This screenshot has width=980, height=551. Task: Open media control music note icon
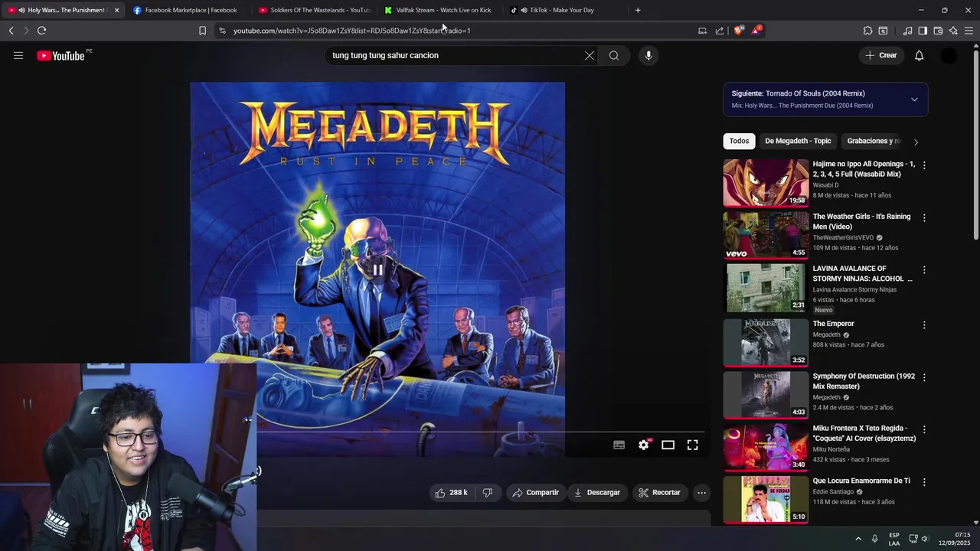click(907, 31)
